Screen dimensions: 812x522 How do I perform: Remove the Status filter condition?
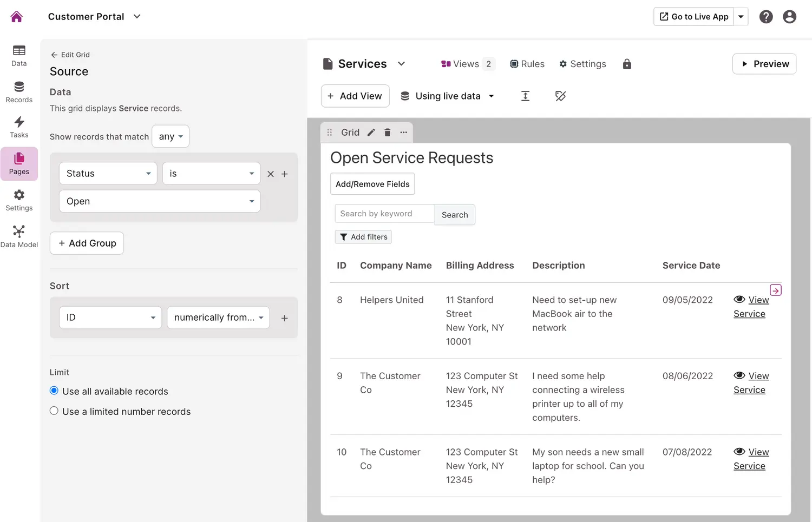(271, 174)
